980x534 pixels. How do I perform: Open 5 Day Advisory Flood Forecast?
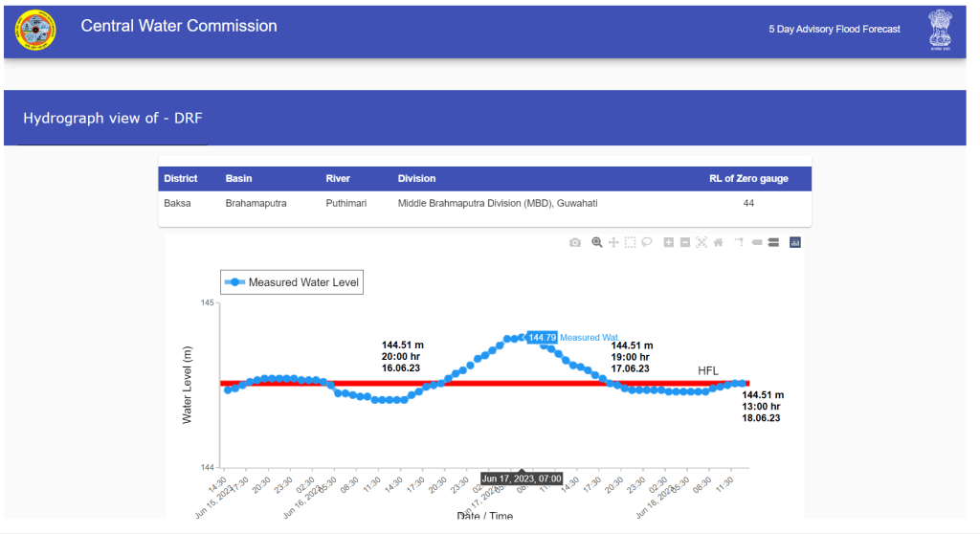835,30
